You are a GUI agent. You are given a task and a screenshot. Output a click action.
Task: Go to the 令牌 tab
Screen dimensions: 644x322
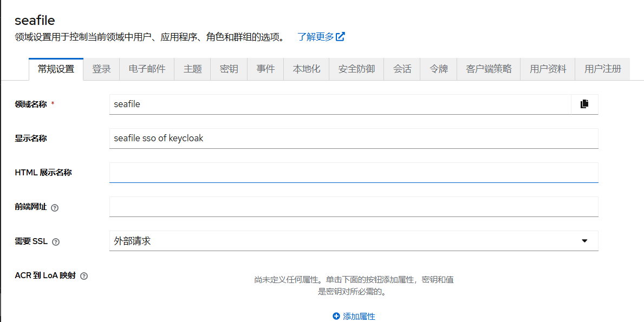pyautogui.click(x=439, y=69)
